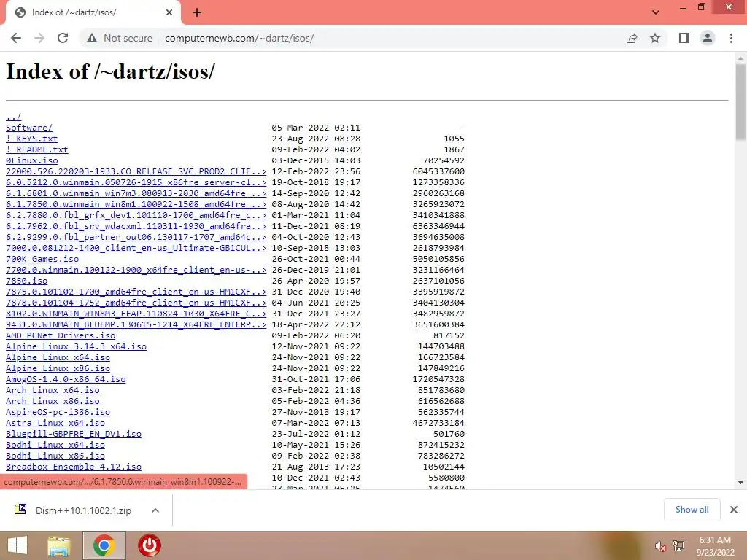Reload the current page

63,38
